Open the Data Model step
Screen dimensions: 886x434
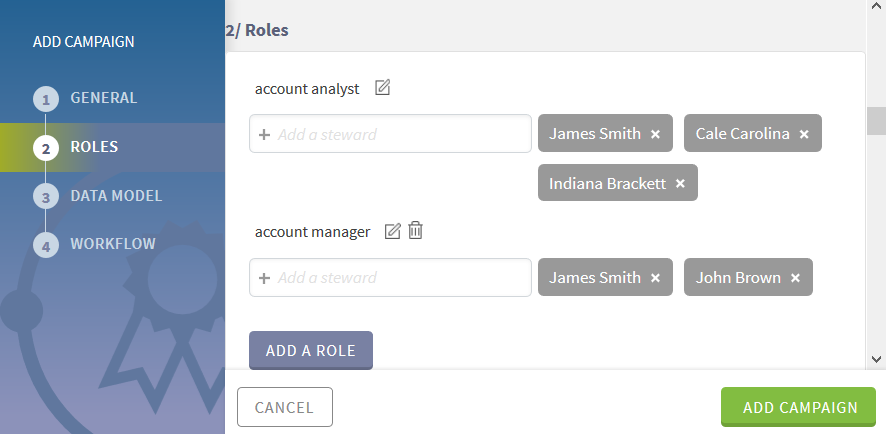click(x=115, y=196)
